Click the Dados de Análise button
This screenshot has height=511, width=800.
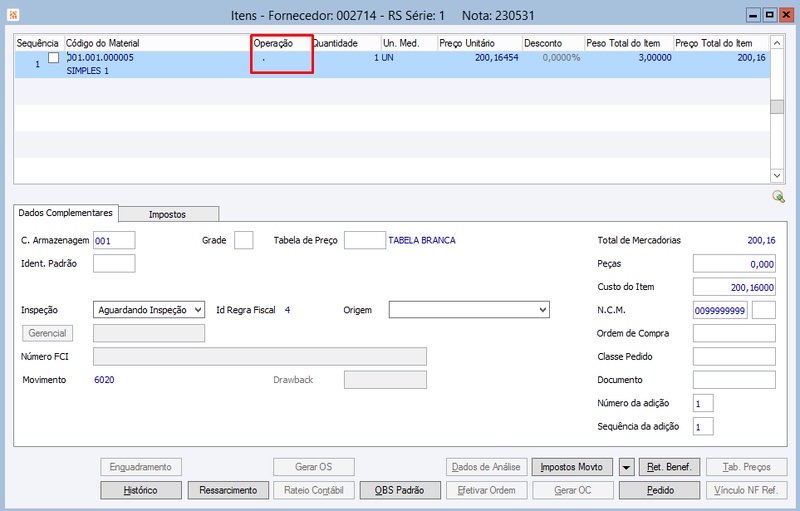486,467
